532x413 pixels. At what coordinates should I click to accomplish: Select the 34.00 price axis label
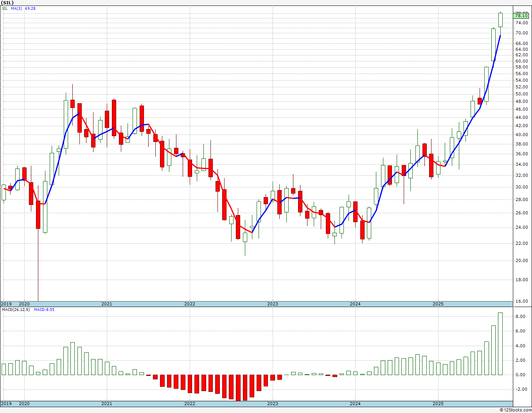pyautogui.click(x=521, y=164)
